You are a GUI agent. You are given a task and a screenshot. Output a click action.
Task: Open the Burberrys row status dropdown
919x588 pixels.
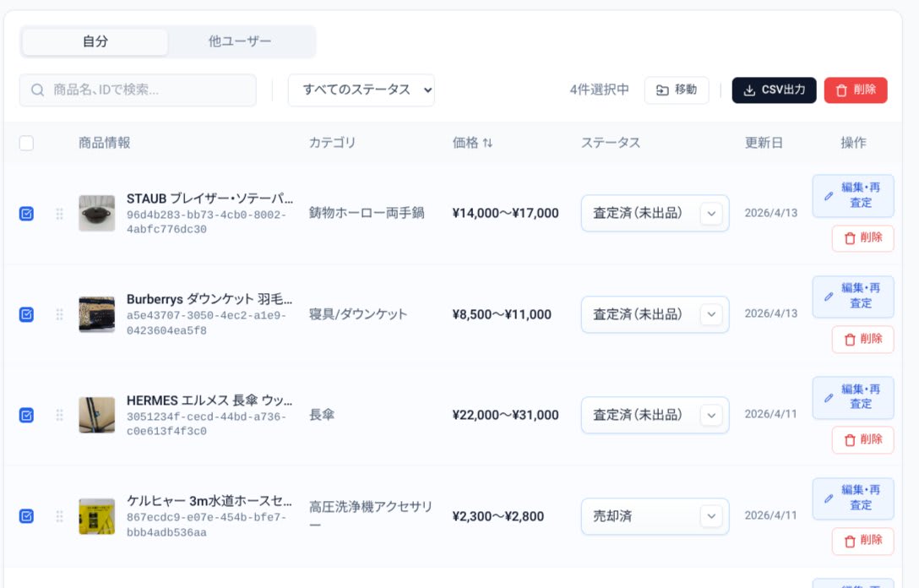tap(655, 314)
